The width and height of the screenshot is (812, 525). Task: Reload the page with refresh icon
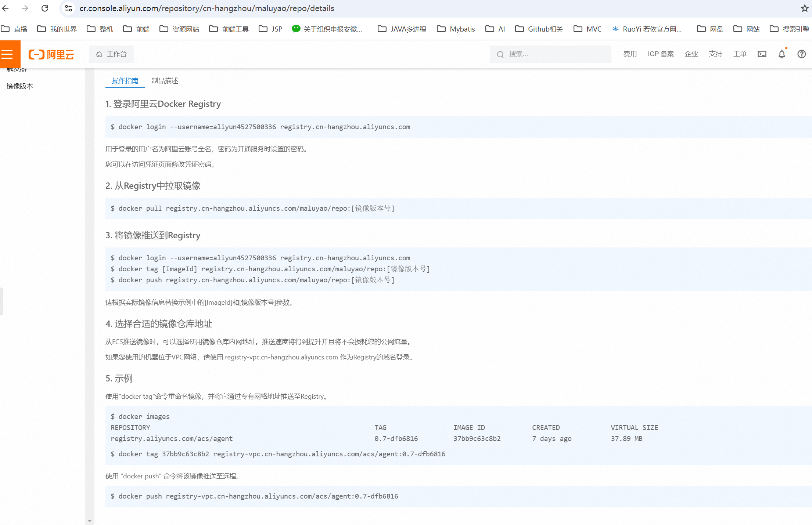pyautogui.click(x=45, y=8)
